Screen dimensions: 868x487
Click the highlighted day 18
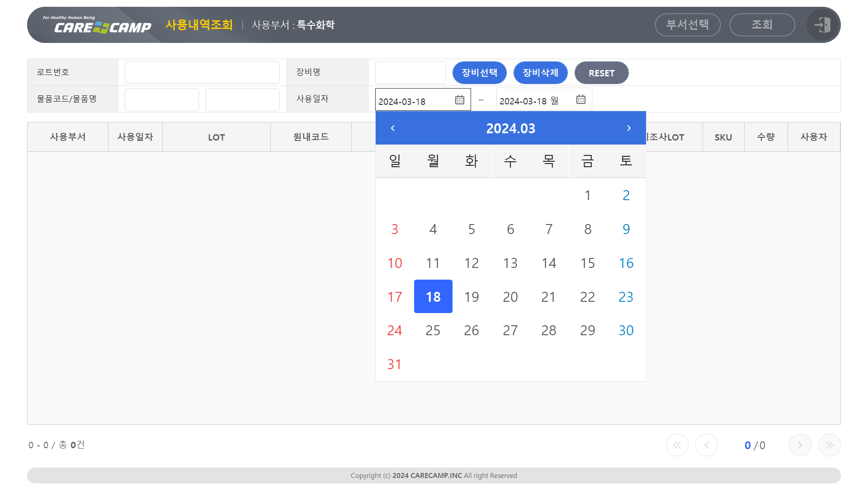pos(433,296)
